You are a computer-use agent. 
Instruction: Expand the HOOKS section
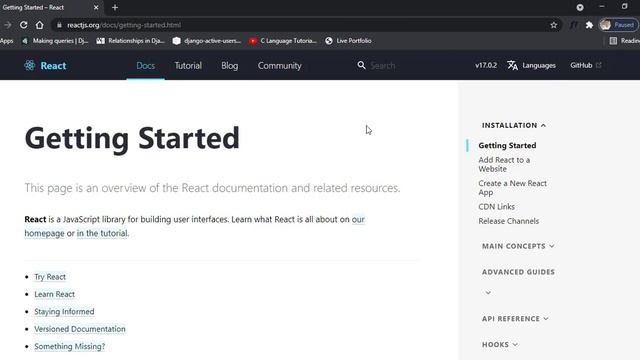(x=500, y=345)
